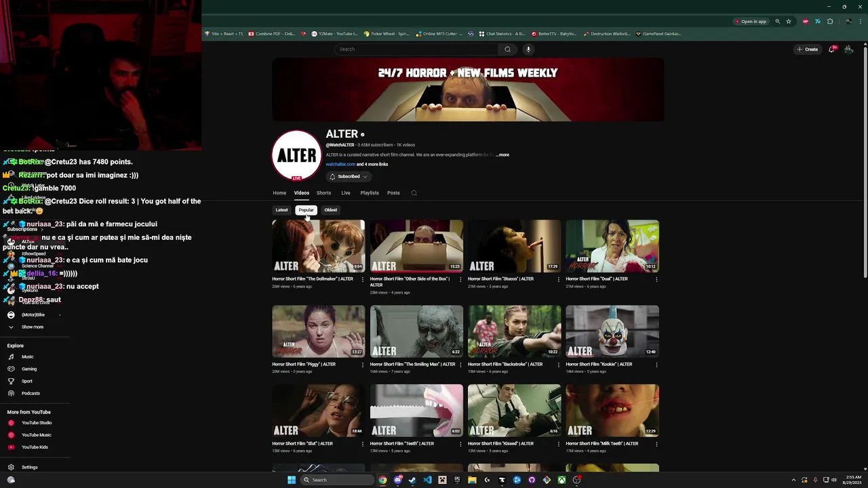Screen dimensions: 868x488
Task: Open the Podcasts icon in sidebar
Action: 11,393
